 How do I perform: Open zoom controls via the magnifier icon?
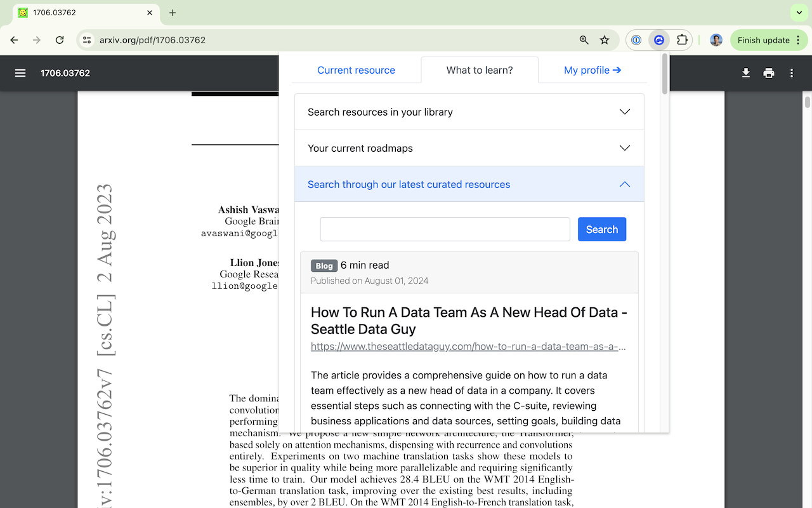click(583, 39)
